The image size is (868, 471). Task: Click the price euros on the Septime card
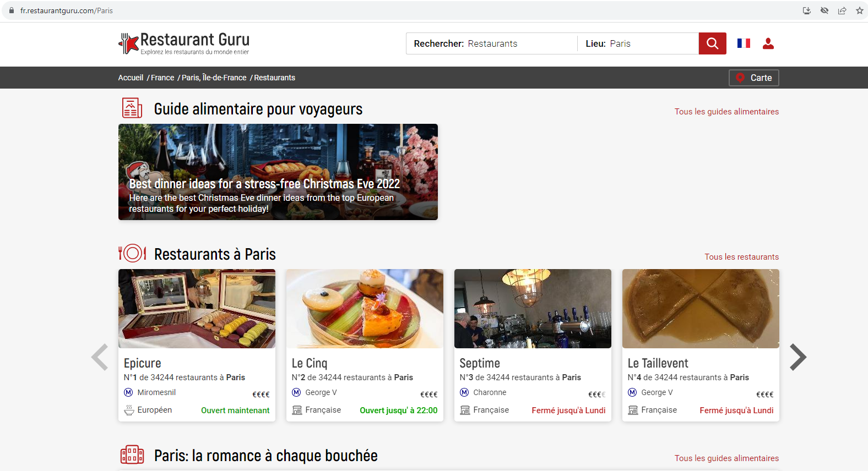click(x=597, y=394)
